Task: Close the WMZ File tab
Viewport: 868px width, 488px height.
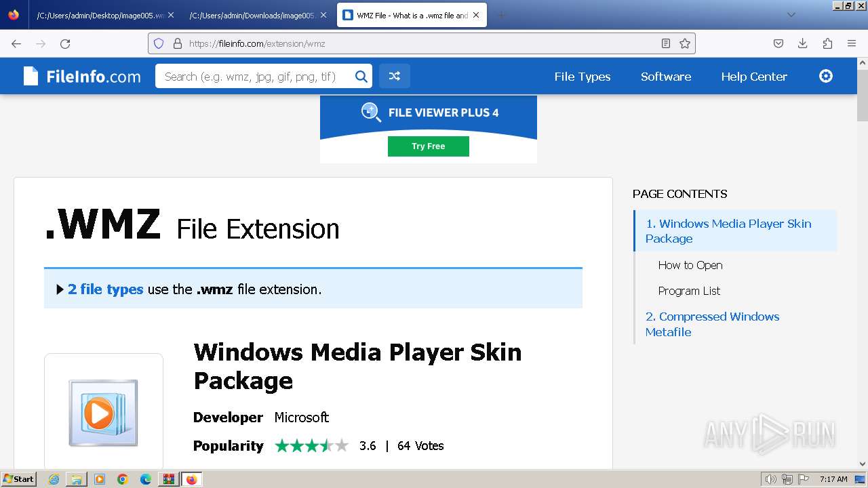Action: [x=477, y=15]
